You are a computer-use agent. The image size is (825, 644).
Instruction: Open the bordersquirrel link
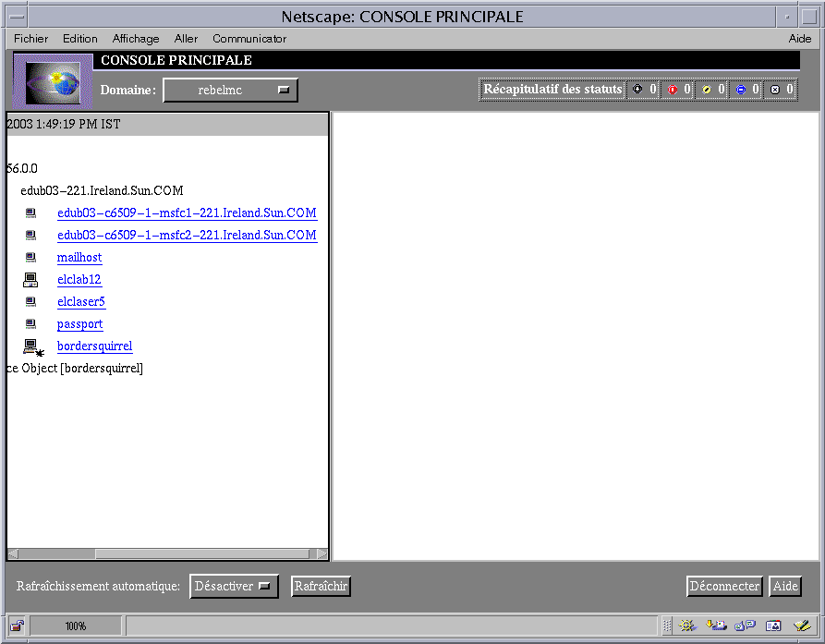(95, 346)
